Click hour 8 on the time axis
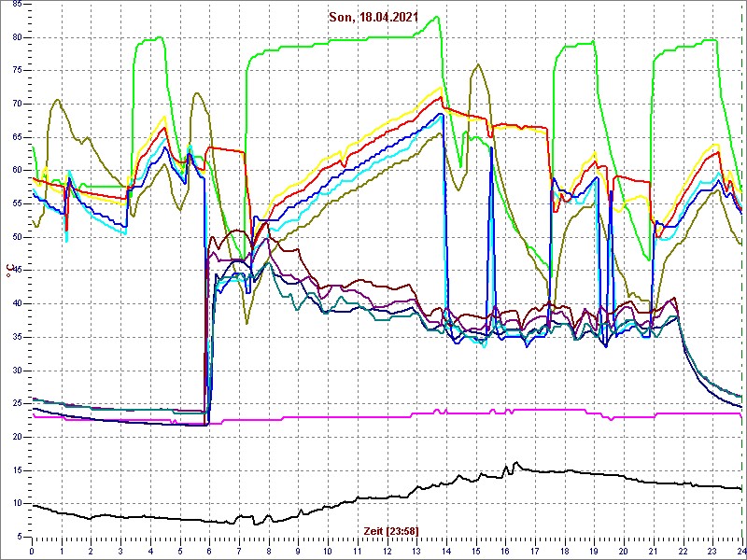Image resolution: width=747 pixels, height=560 pixels. pyautogui.click(x=269, y=552)
